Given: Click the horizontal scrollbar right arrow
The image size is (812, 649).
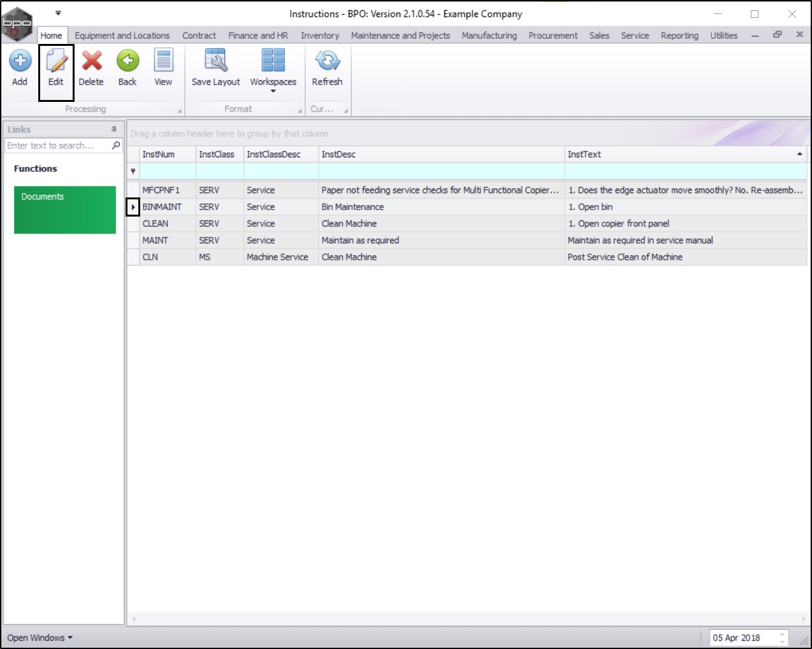Looking at the screenshot, I should [803, 618].
